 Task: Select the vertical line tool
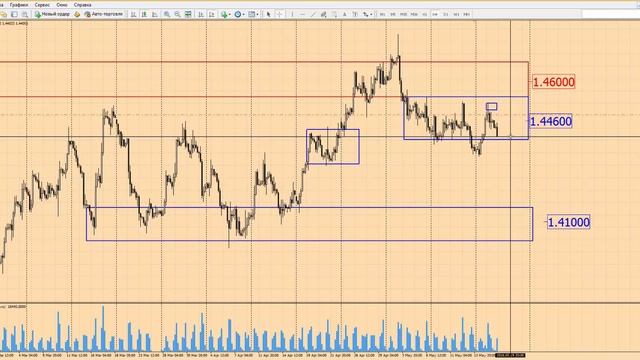click(x=292, y=14)
